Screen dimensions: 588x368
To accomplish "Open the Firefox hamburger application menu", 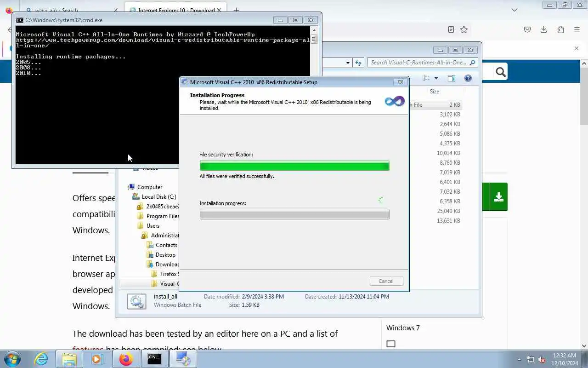I will 577,29.
